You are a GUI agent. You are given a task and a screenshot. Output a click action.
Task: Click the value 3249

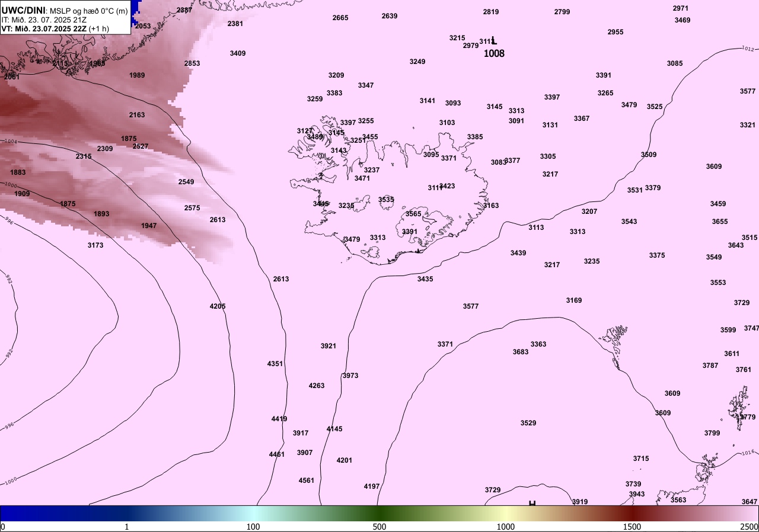click(417, 62)
